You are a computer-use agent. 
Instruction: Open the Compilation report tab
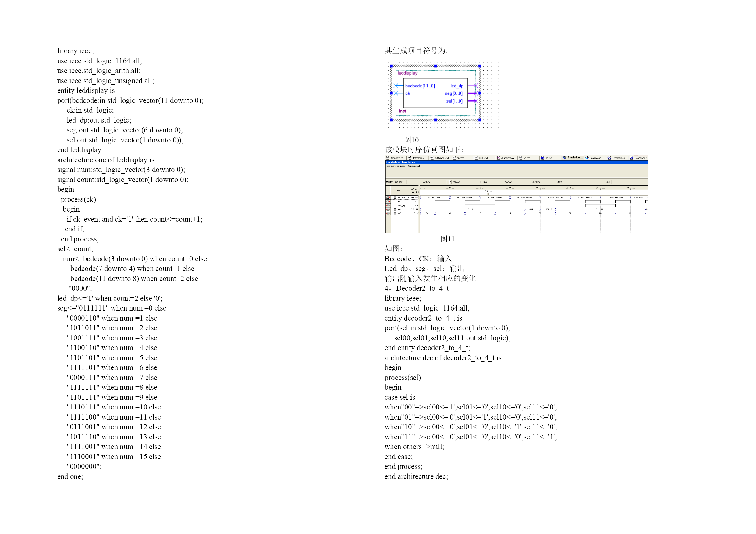[x=595, y=158]
